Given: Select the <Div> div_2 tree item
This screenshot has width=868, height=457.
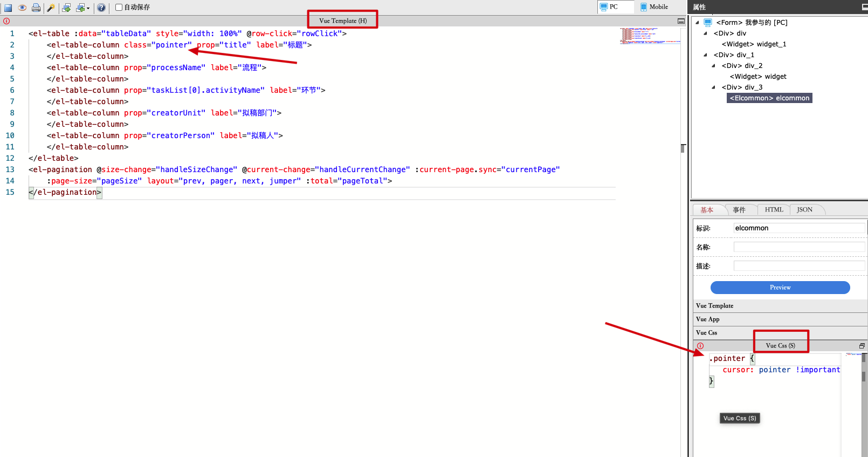Looking at the screenshot, I should coord(742,66).
